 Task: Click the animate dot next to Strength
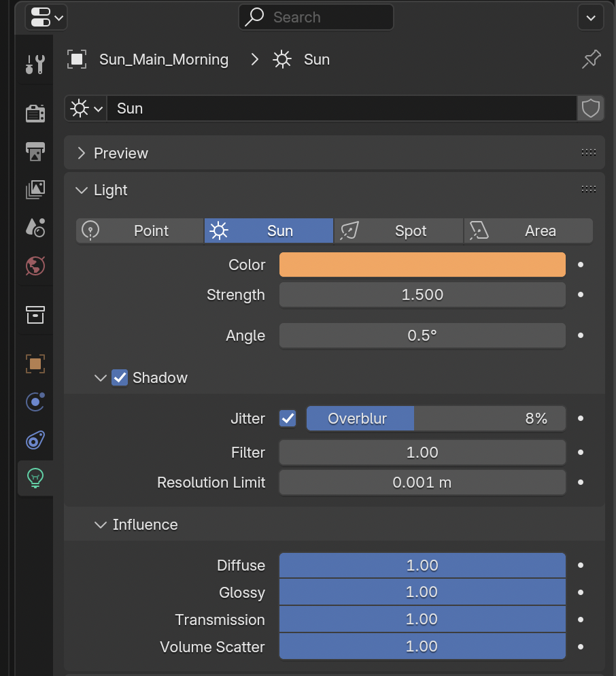pyautogui.click(x=581, y=295)
